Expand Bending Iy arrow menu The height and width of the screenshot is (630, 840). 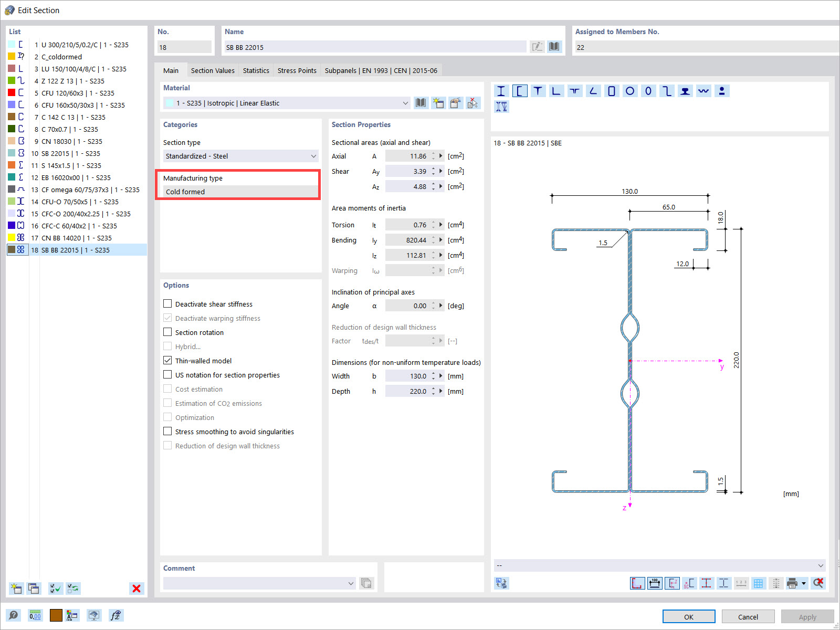click(441, 240)
